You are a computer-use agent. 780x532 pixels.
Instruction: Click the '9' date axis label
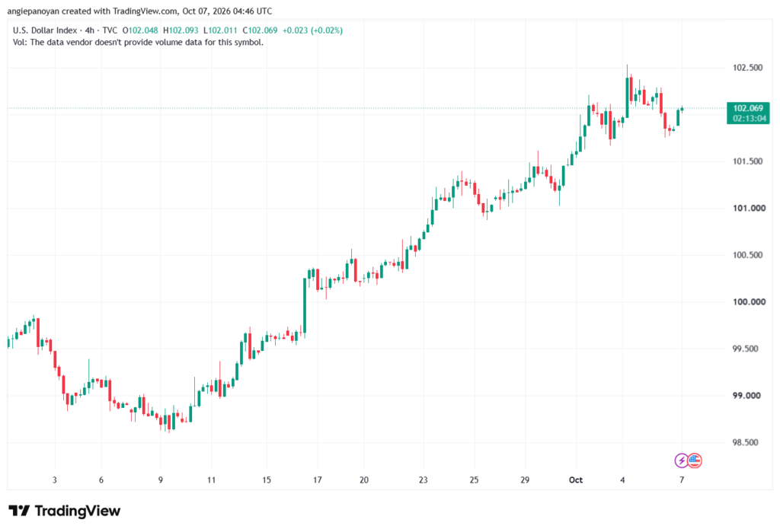(x=160, y=479)
